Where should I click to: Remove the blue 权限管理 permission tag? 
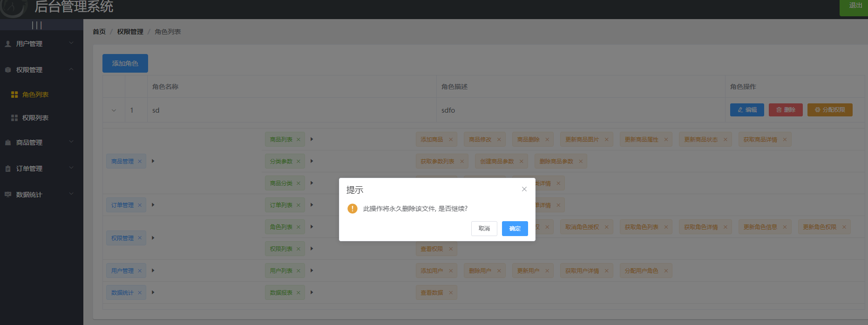140,238
